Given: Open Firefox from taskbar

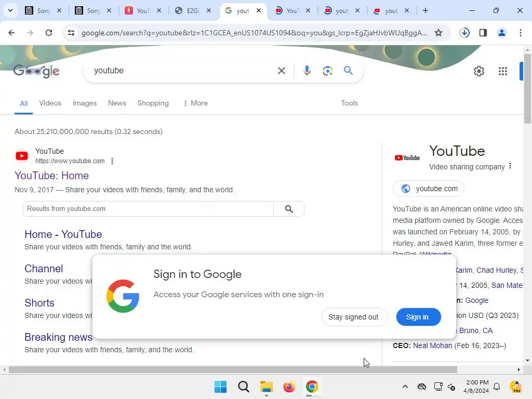Looking at the screenshot, I should [289, 387].
